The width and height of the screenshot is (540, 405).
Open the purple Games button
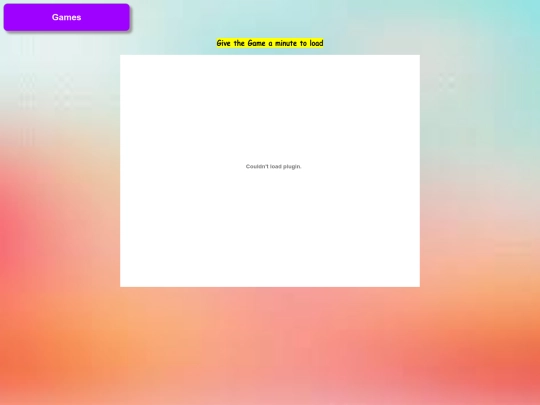[x=66, y=17]
